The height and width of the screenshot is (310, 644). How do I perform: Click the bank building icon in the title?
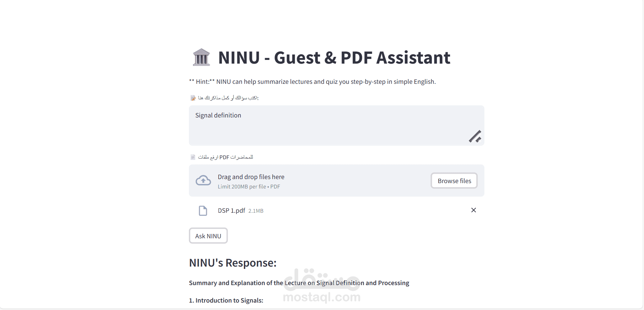tap(201, 57)
